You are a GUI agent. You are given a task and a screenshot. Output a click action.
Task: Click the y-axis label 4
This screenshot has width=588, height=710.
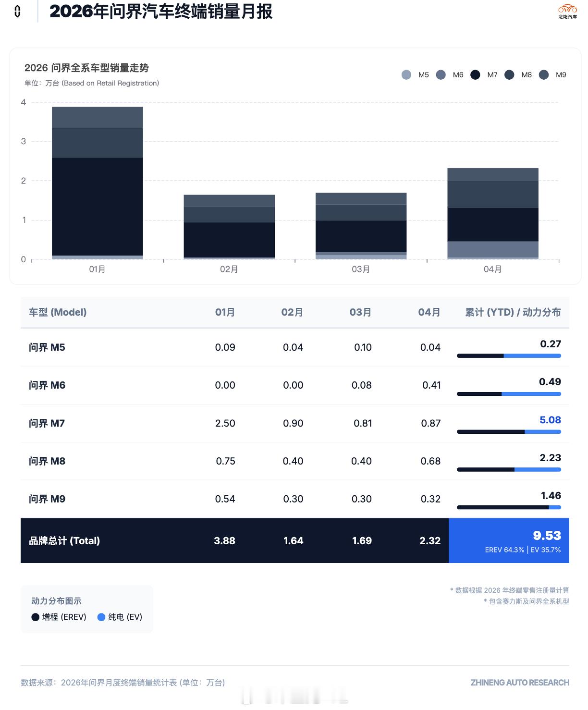(x=23, y=102)
